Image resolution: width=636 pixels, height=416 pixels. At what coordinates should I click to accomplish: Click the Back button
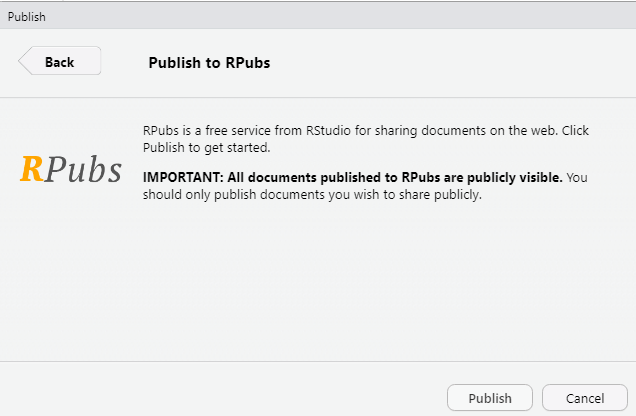tap(60, 62)
